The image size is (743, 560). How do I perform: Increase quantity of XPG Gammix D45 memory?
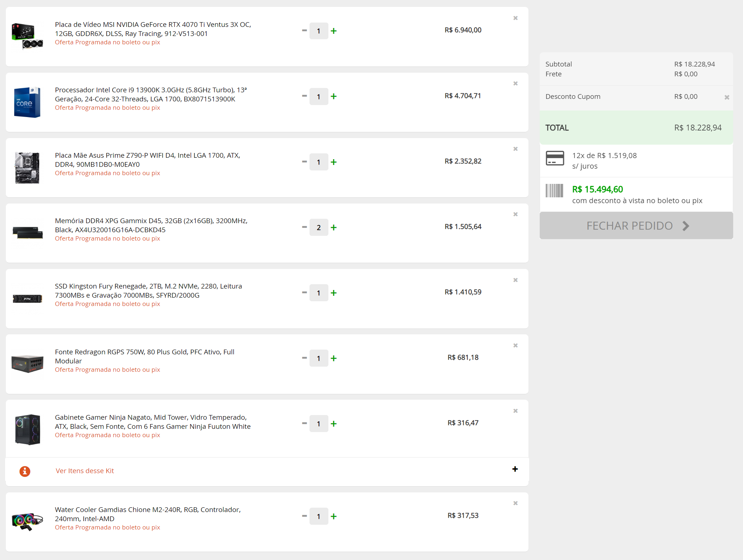(x=333, y=227)
